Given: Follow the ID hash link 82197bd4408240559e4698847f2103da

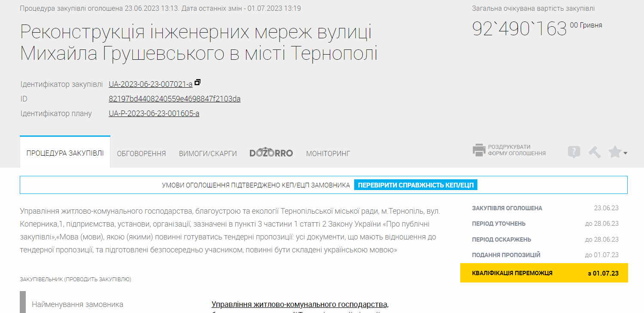Looking at the screenshot, I should 174,99.
